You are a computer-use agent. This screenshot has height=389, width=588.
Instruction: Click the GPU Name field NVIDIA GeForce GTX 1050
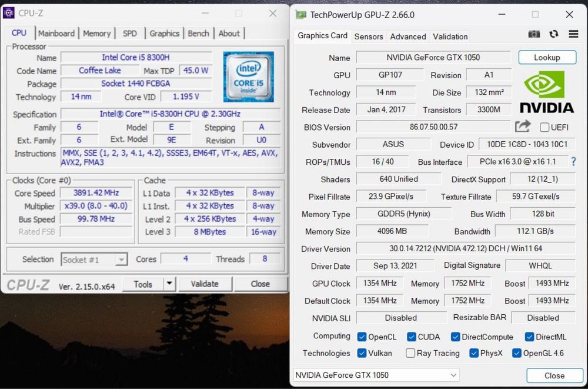click(433, 58)
